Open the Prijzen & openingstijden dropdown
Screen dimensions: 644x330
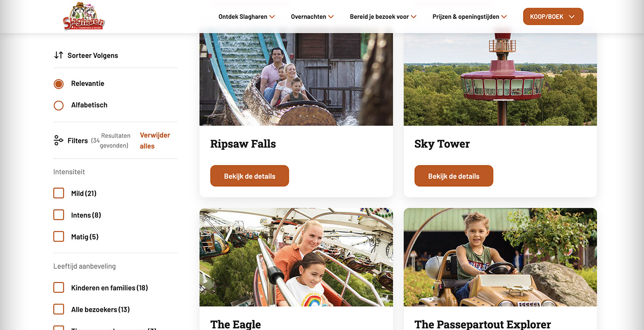pyautogui.click(x=469, y=17)
